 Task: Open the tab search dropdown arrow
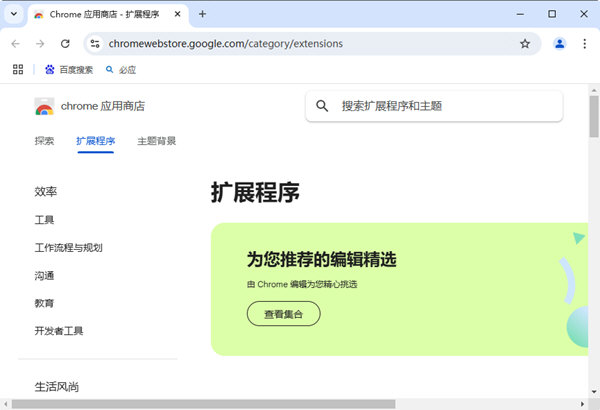pyautogui.click(x=14, y=14)
